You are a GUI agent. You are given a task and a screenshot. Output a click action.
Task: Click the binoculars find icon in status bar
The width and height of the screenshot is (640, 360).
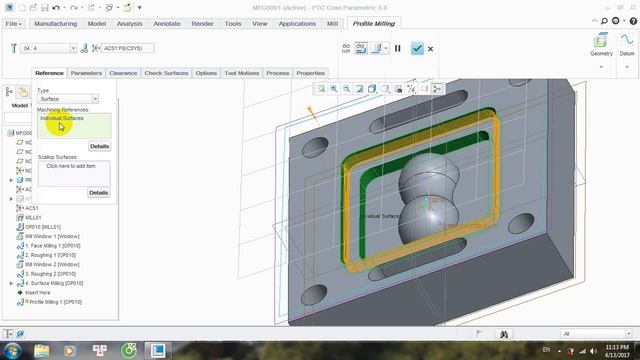tap(504, 334)
